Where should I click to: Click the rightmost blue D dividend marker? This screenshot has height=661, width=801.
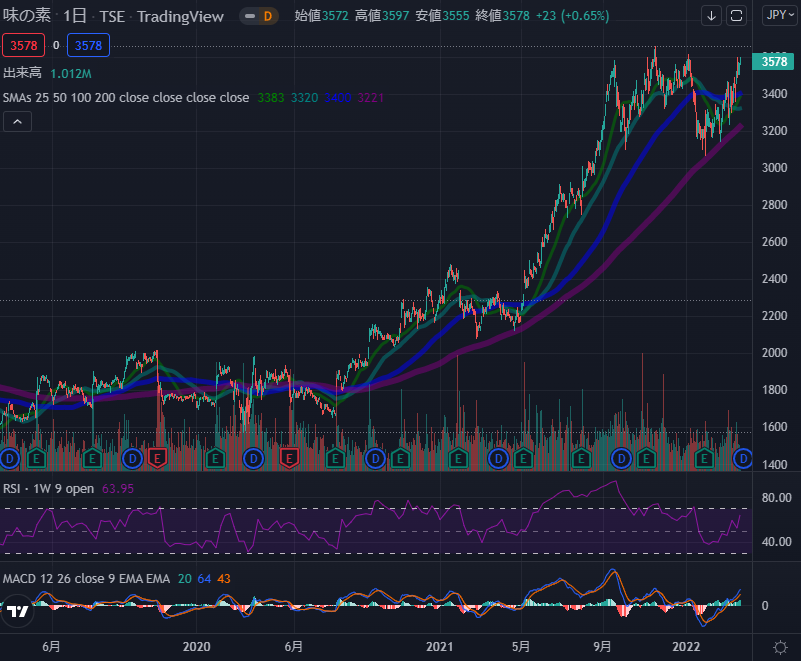(743, 459)
